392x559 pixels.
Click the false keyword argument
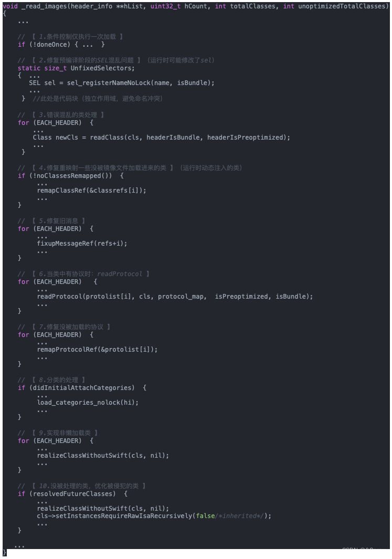coord(205,516)
